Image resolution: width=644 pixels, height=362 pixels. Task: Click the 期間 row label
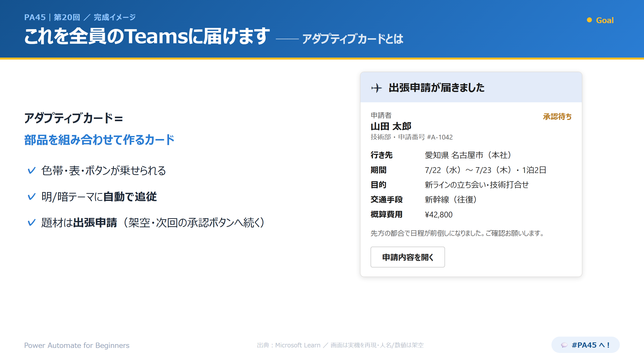pyautogui.click(x=379, y=170)
